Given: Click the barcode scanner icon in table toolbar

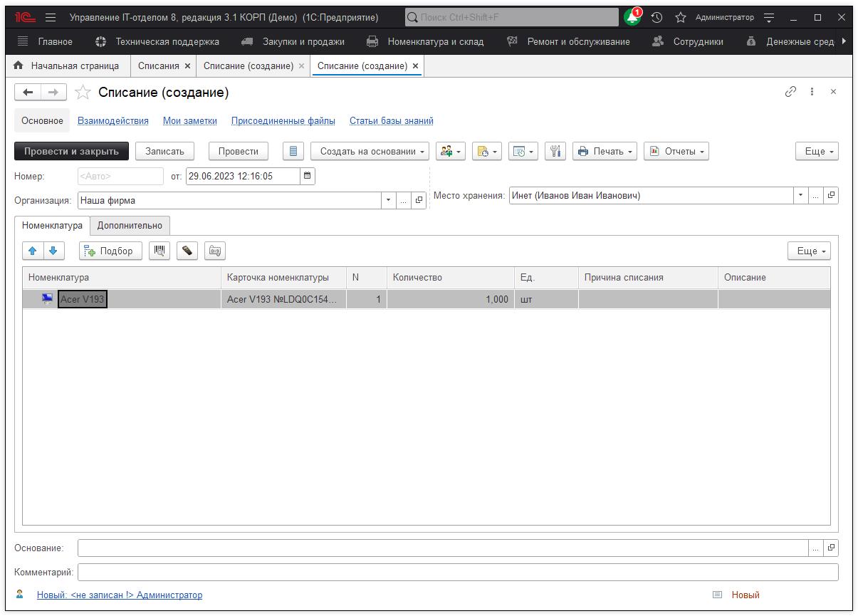Looking at the screenshot, I should (159, 251).
